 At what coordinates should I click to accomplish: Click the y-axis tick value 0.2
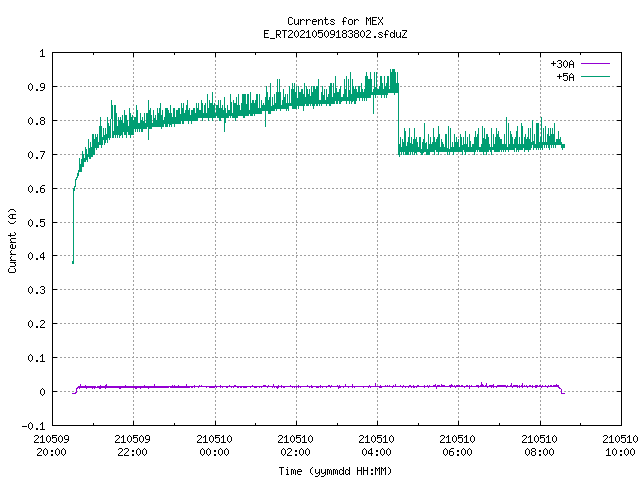pyautogui.click(x=36, y=324)
